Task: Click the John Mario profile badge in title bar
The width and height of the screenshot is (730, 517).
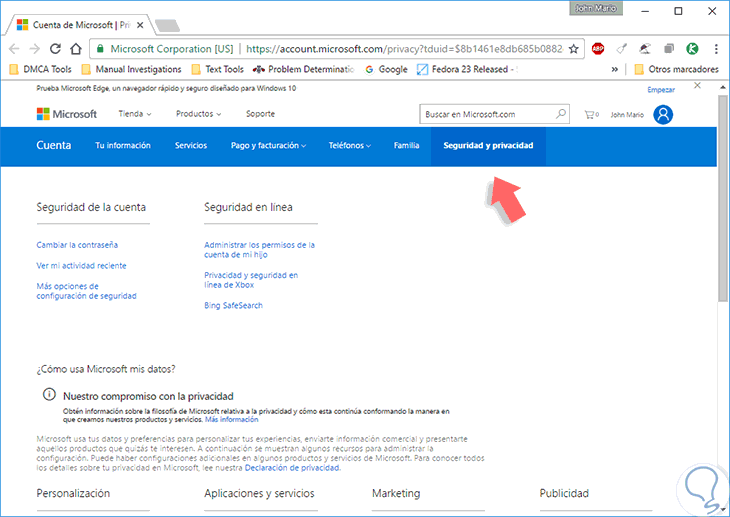Action: tap(596, 8)
